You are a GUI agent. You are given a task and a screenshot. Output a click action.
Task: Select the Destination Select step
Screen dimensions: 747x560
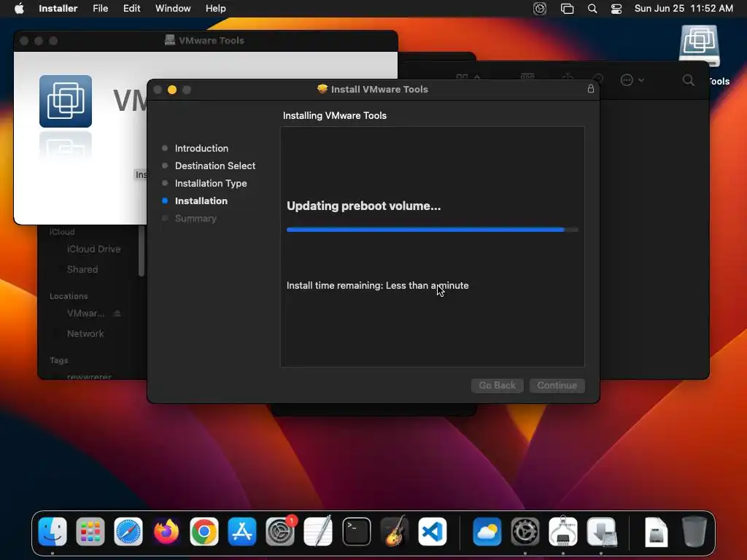click(x=215, y=166)
